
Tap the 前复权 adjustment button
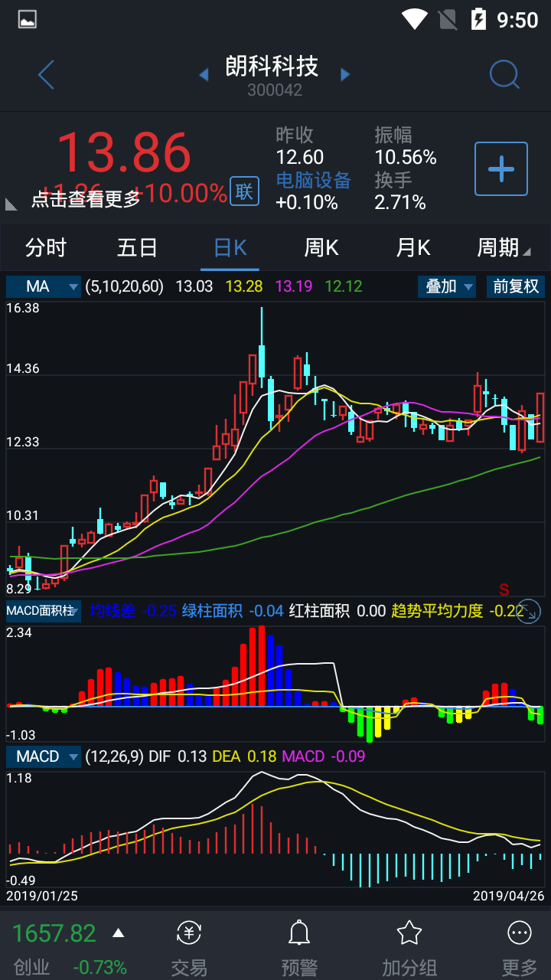tap(516, 286)
